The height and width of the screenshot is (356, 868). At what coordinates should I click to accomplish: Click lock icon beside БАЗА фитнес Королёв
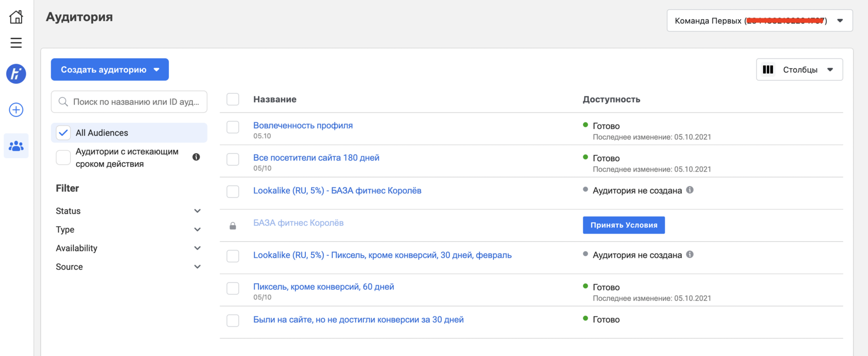click(x=233, y=226)
